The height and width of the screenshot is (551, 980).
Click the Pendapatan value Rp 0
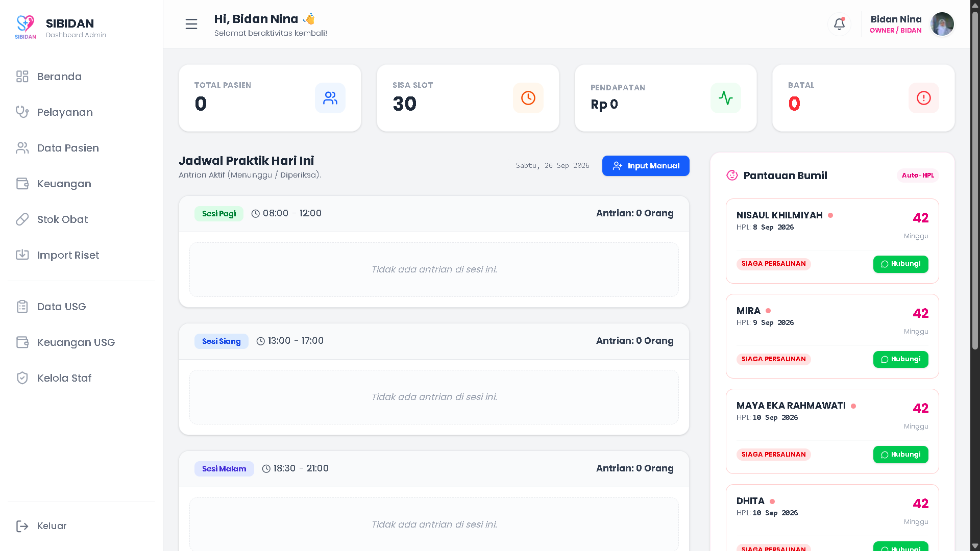point(604,105)
